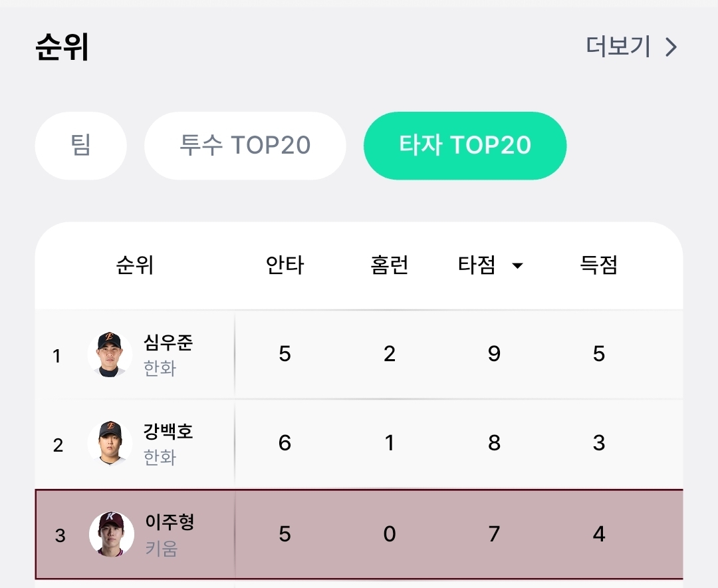Toggle 타점 sort arrow
This screenshot has height=588, width=718.
coord(517,266)
